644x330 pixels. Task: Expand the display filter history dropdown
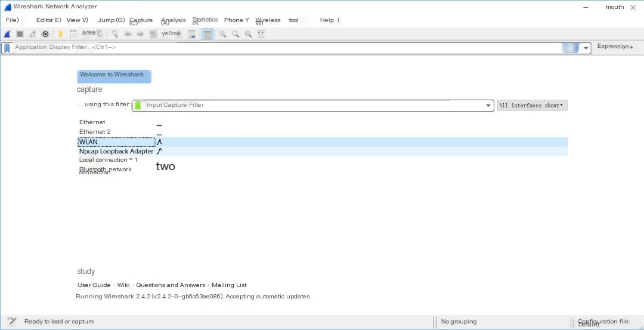pyautogui.click(x=586, y=48)
